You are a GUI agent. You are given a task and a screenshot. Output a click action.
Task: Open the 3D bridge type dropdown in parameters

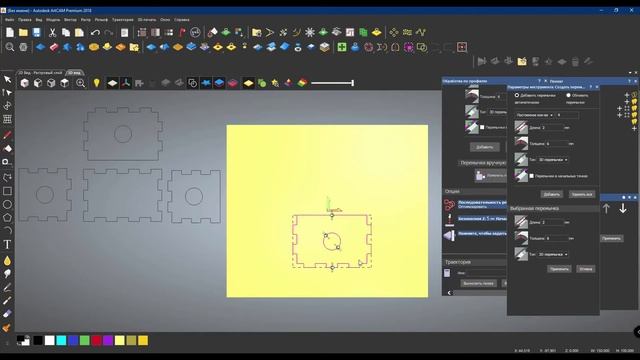click(x=553, y=160)
